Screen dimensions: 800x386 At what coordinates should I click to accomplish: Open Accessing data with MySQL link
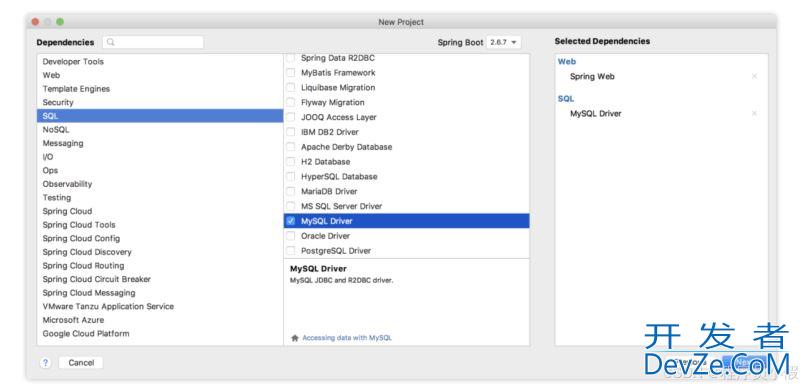click(x=347, y=338)
